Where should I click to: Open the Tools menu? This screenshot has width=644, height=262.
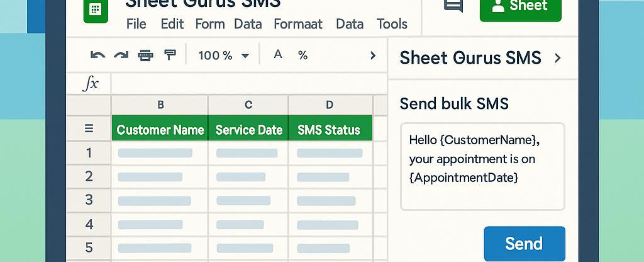pos(392,24)
